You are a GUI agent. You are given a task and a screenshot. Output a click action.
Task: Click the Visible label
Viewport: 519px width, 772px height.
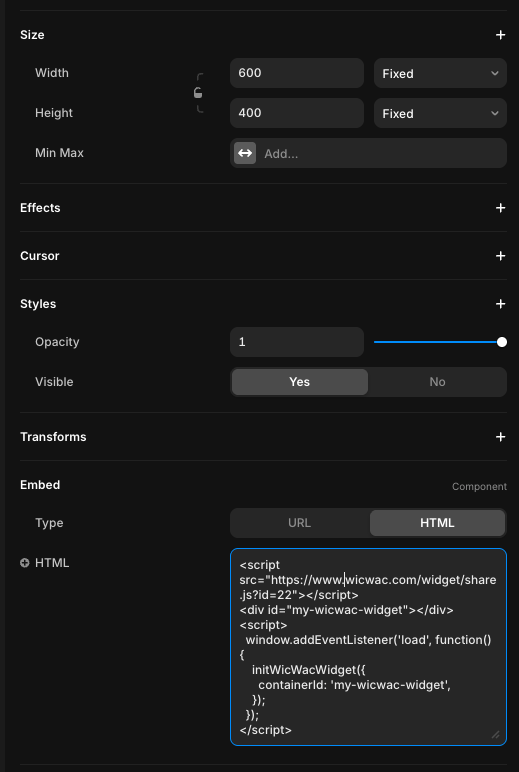[54, 382]
